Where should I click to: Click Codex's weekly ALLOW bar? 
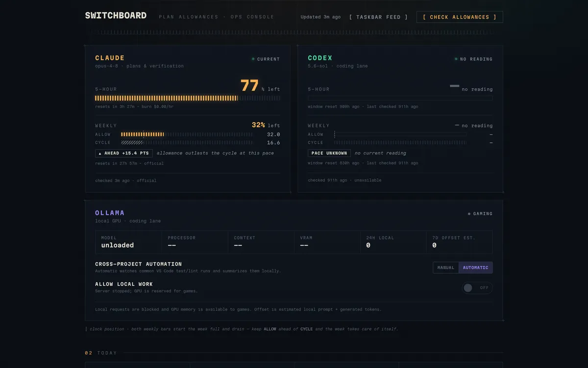(x=400, y=134)
